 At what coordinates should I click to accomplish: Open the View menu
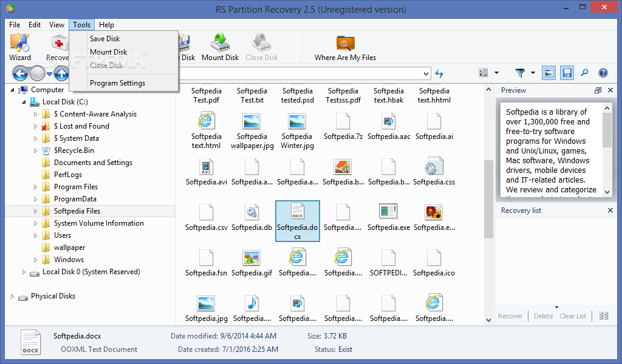[x=56, y=24]
